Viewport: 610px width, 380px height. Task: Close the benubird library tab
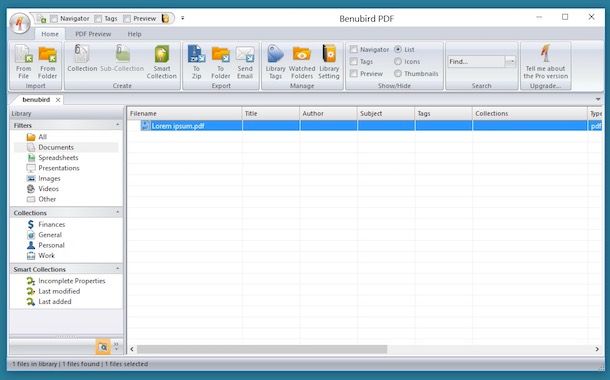click(x=58, y=100)
